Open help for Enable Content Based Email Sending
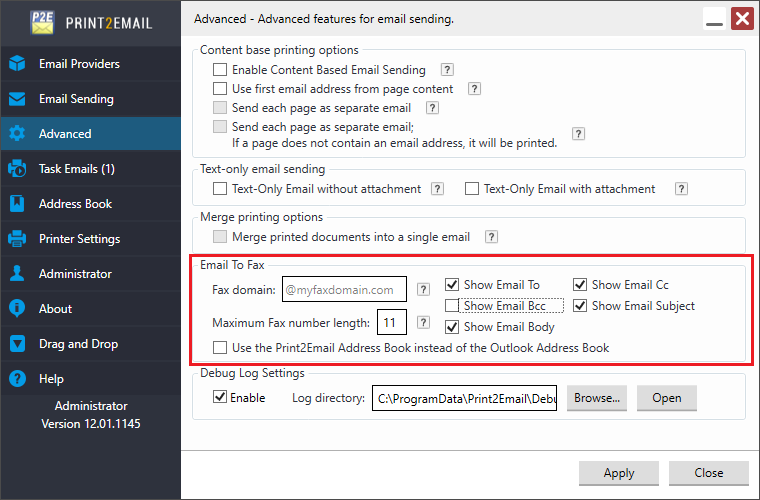 [x=447, y=70]
